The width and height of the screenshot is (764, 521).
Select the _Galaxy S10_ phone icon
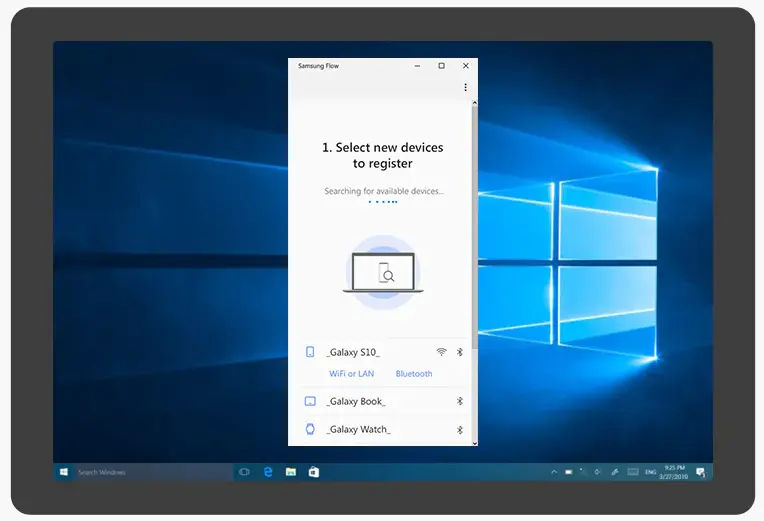[x=310, y=352]
